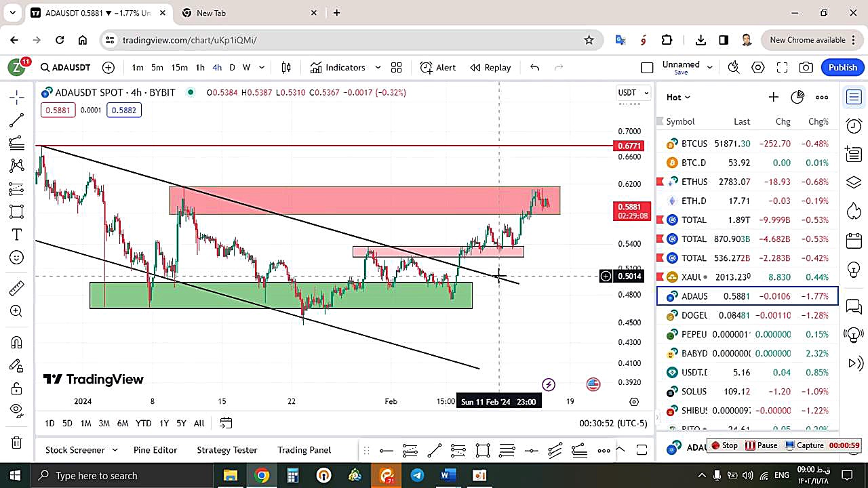Remove drawings with trash icon

17,443
